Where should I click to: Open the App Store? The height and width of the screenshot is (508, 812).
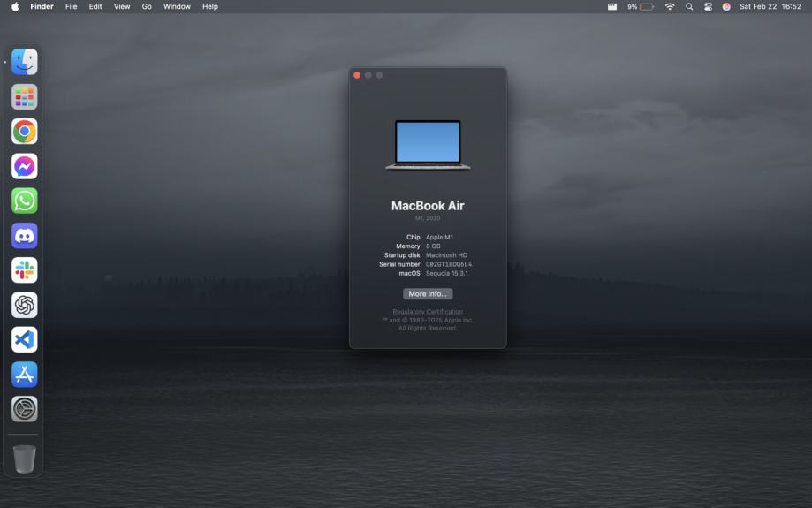25,374
